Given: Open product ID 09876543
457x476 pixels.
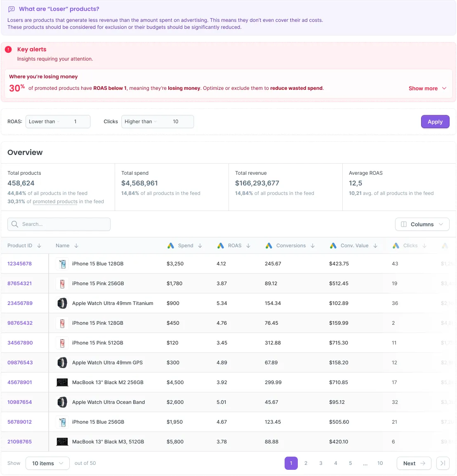Looking at the screenshot, I should tap(20, 363).
